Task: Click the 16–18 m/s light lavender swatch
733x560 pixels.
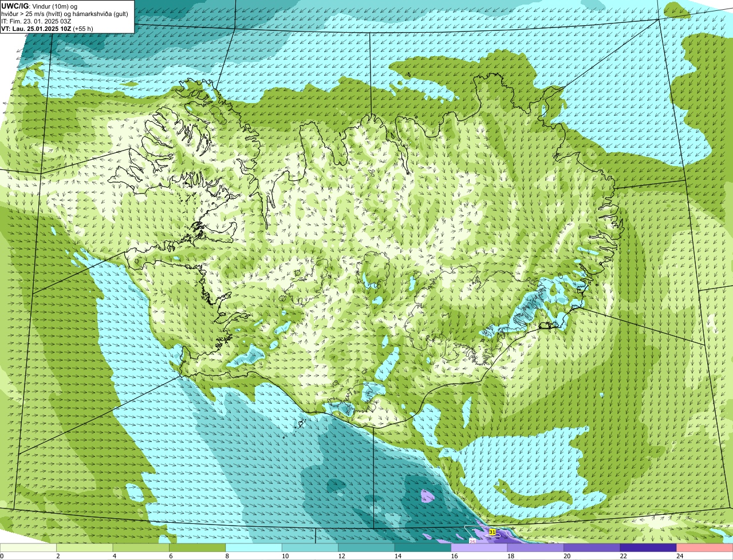Action: [480, 547]
